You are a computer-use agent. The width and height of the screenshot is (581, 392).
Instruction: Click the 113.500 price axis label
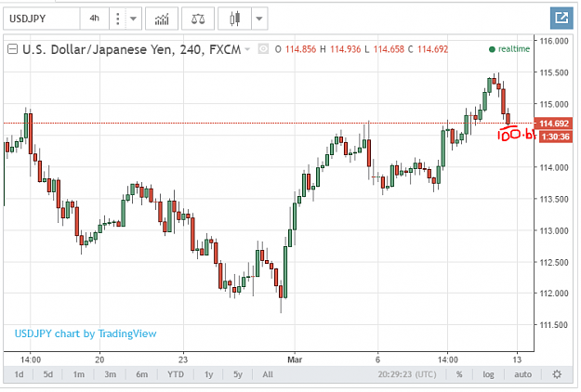pyautogui.click(x=554, y=199)
